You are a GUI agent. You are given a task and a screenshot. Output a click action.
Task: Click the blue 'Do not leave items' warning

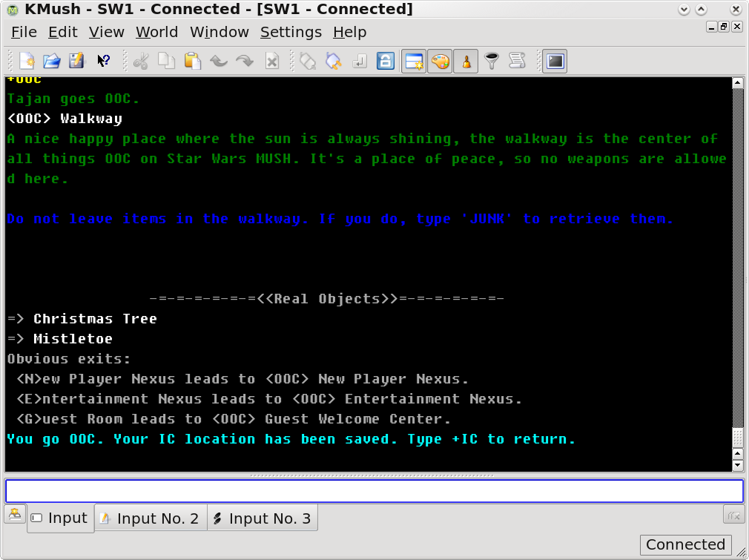coord(340,219)
